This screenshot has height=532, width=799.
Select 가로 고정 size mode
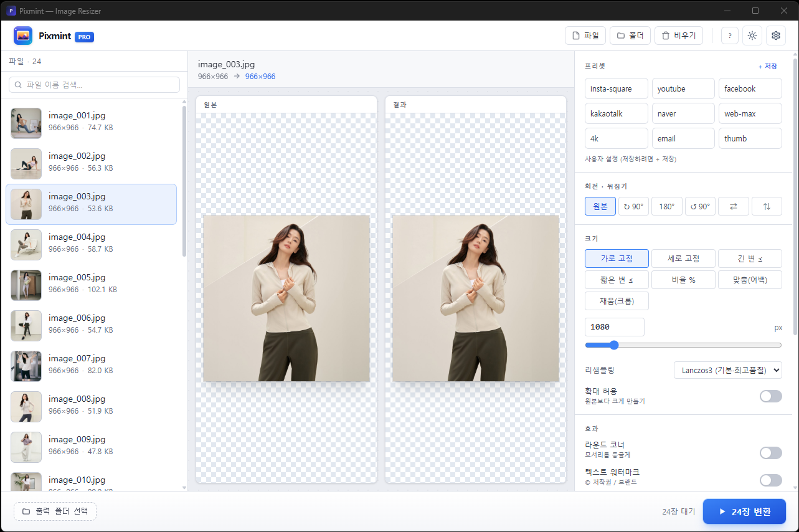click(617, 259)
